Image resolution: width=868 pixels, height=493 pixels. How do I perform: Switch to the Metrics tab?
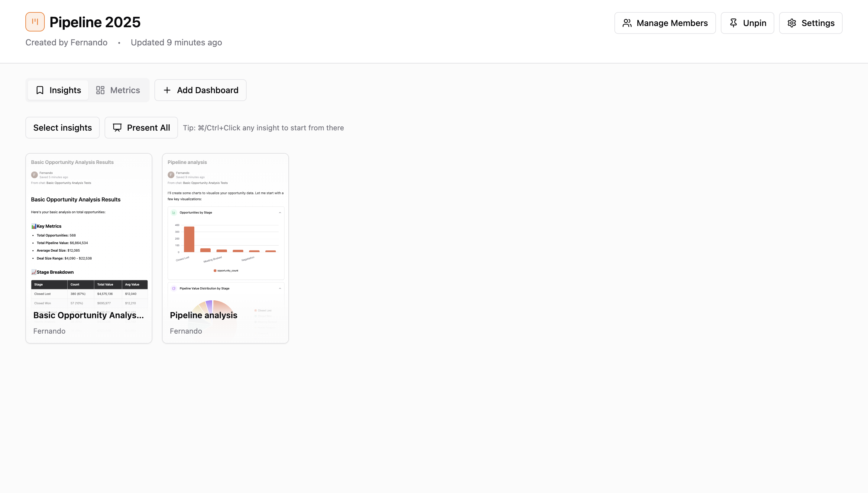tap(118, 90)
